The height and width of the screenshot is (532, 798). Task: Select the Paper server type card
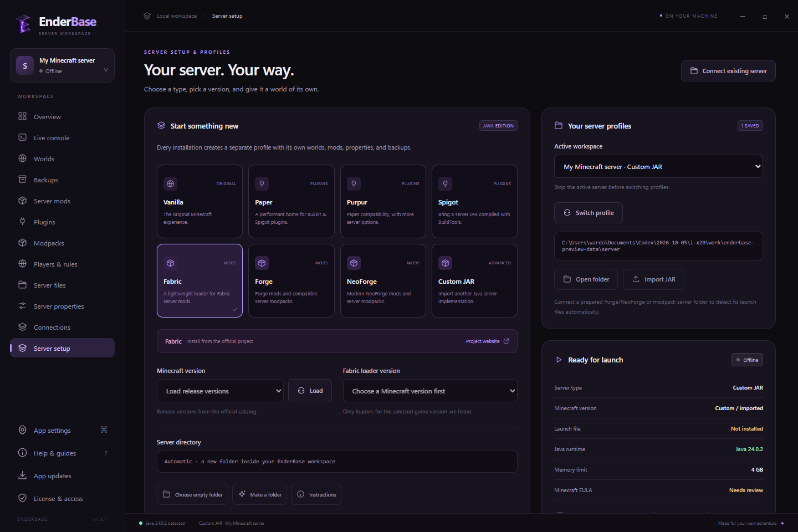pos(291,202)
